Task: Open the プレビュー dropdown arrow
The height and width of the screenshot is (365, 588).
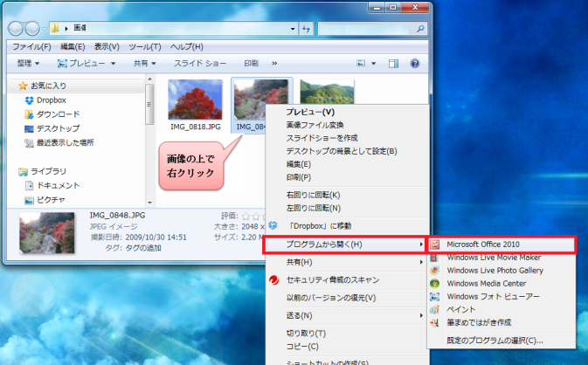Action: tap(113, 64)
